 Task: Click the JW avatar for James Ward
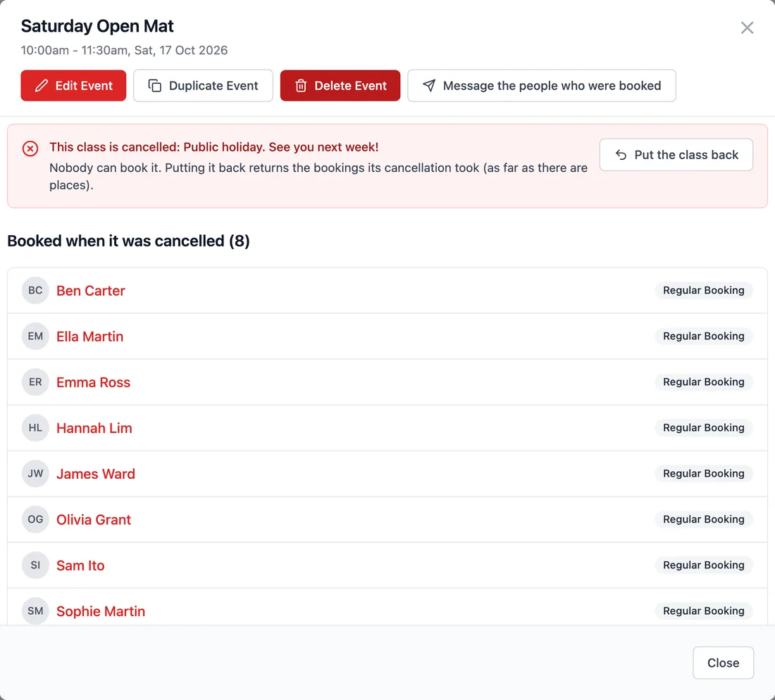(35, 473)
